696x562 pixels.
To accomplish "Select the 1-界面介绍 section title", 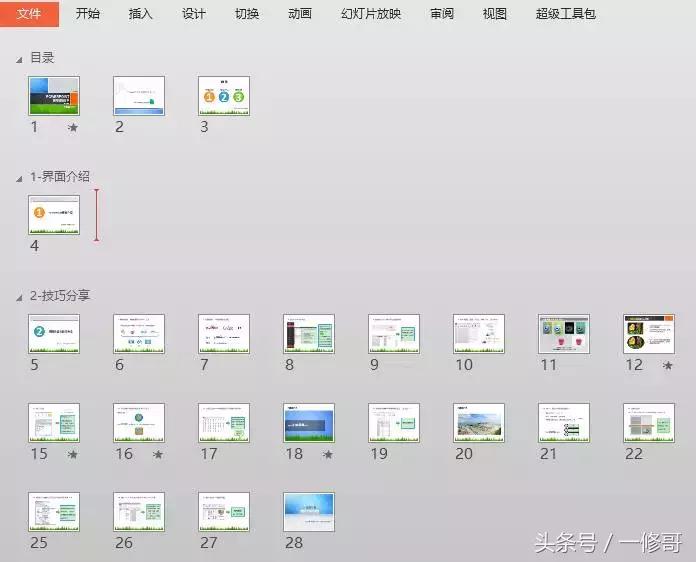I will click(x=60, y=177).
